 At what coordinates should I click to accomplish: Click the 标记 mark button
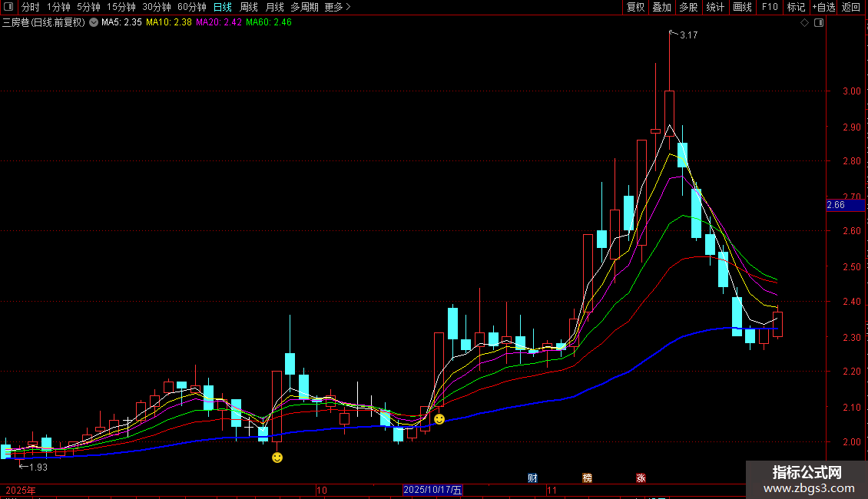click(796, 7)
